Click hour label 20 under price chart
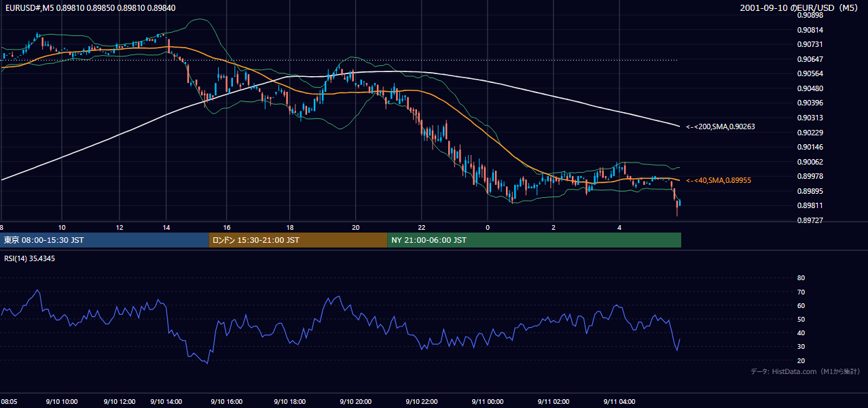Viewport: 868px width, 408px height. [x=355, y=227]
